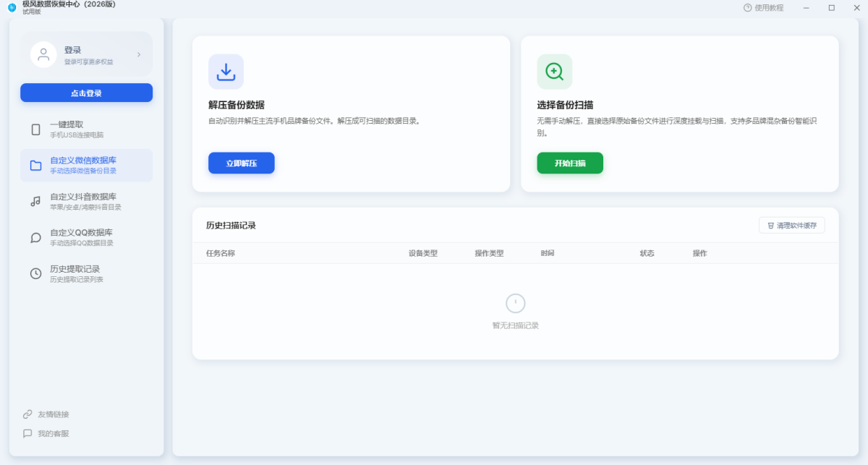The height and width of the screenshot is (465, 868).
Task: Click 登录可享更多权益 subtitle
Action: coord(88,62)
